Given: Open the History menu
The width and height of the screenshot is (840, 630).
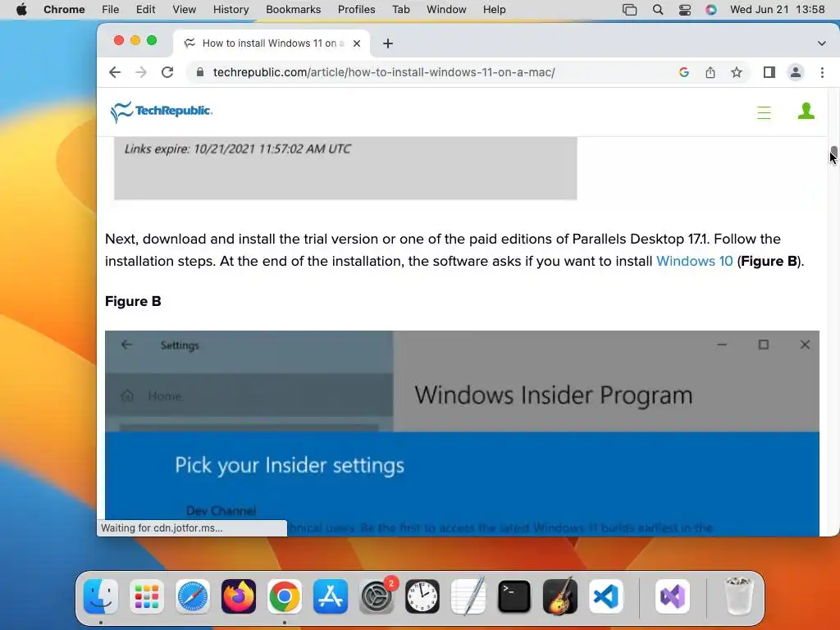Looking at the screenshot, I should click(231, 10).
